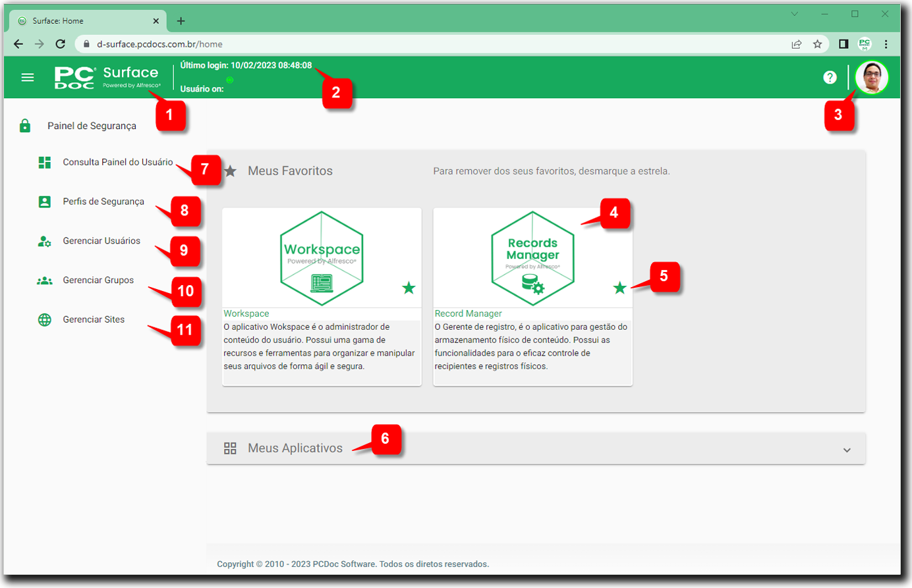The height and width of the screenshot is (588, 912).
Task: Click the copyright PCDoc Software footer text
Action: pos(353,564)
